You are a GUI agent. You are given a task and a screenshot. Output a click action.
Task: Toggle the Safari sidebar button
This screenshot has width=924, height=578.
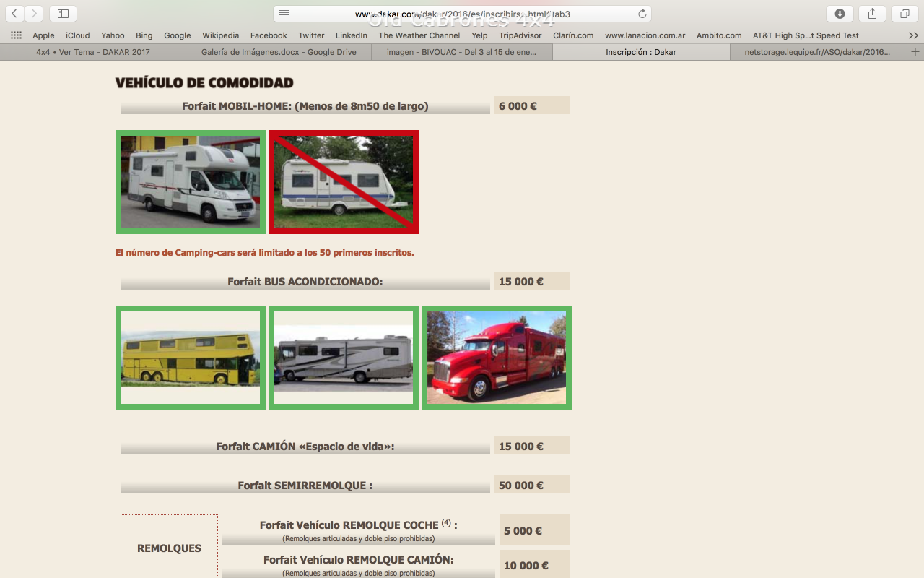click(63, 14)
